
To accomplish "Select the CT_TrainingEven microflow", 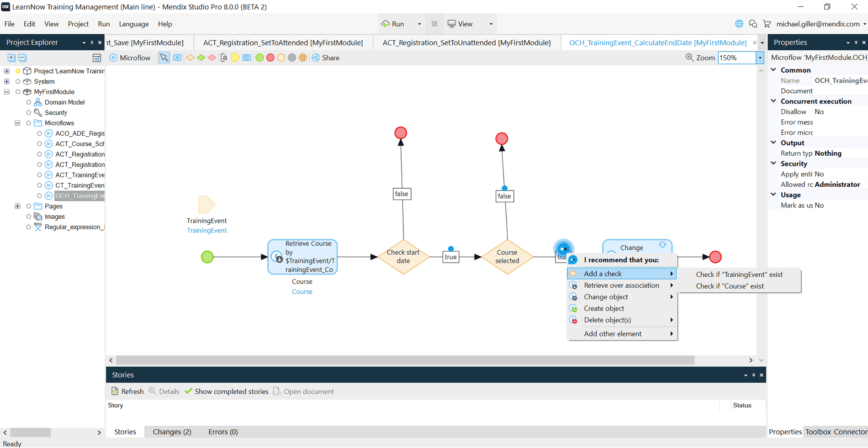I will coord(79,185).
